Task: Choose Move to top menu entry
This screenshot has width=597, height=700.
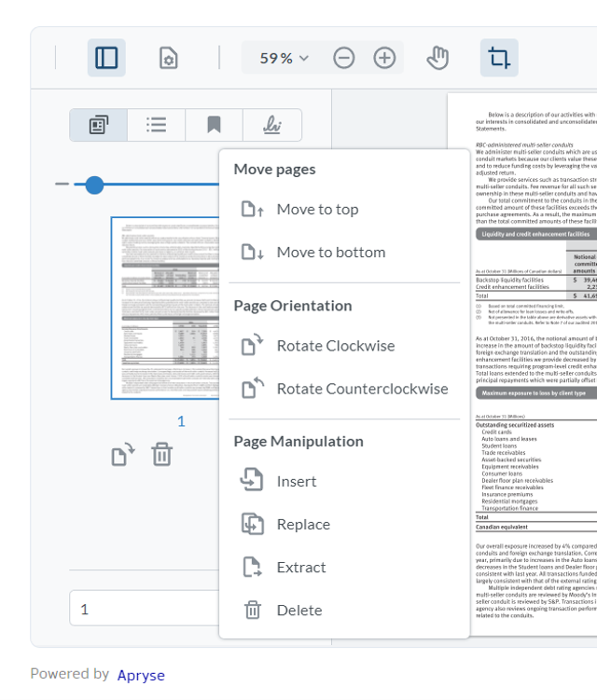Action: pyautogui.click(x=344, y=210)
